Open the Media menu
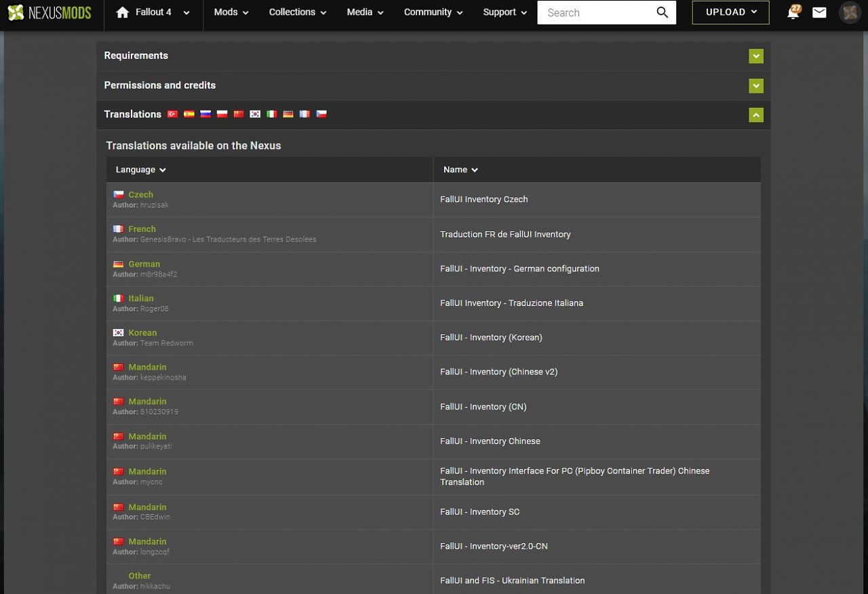The width and height of the screenshot is (868, 594). (x=366, y=12)
